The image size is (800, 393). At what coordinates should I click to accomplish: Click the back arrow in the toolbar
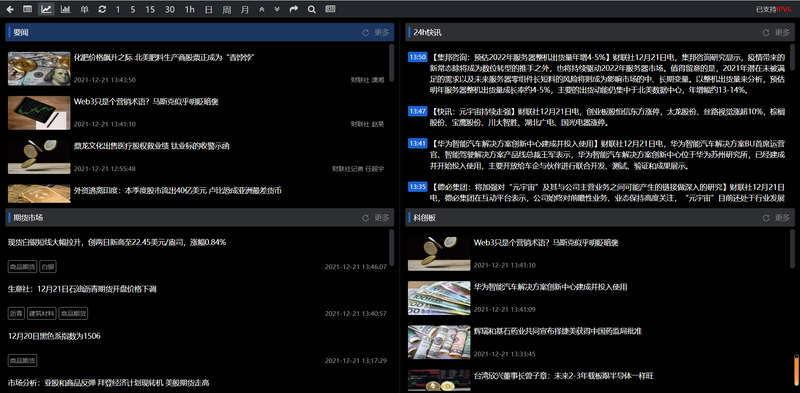pos(10,9)
